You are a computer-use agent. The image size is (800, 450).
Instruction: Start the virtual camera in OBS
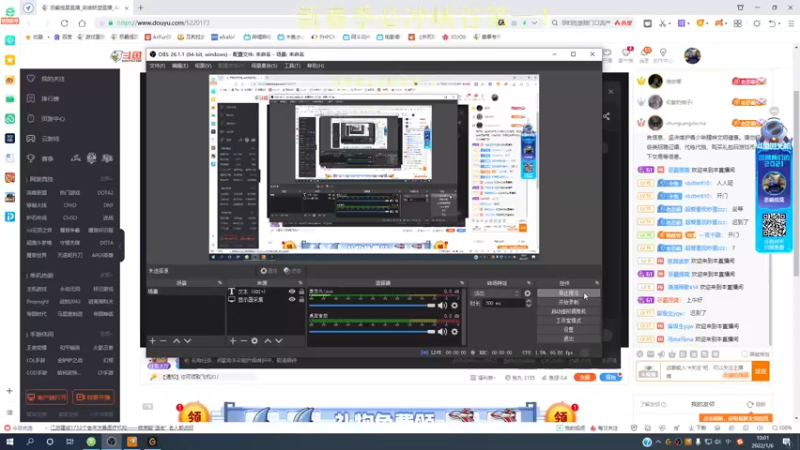tap(568, 312)
